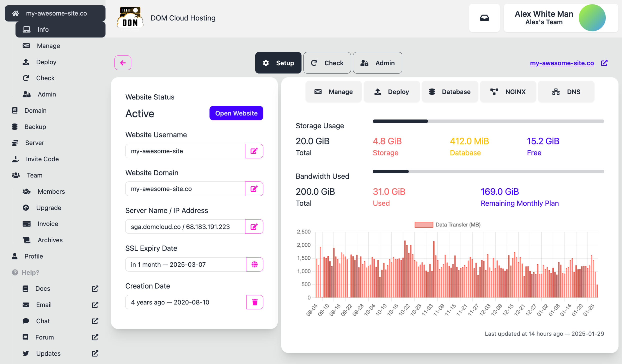Collapse the my-awesome-site.co sidebar group
Screen dimensions: 622x364
pyautogui.click(x=56, y=13)
